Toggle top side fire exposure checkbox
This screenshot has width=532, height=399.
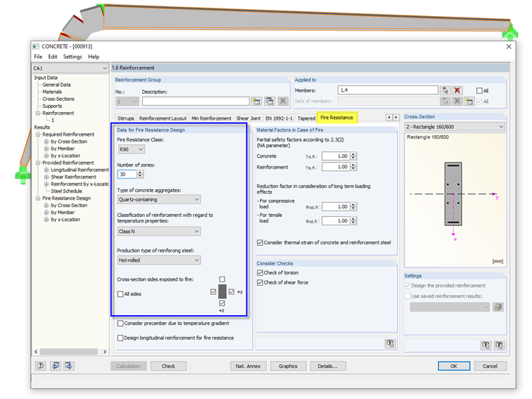click(x=222, y=279)
